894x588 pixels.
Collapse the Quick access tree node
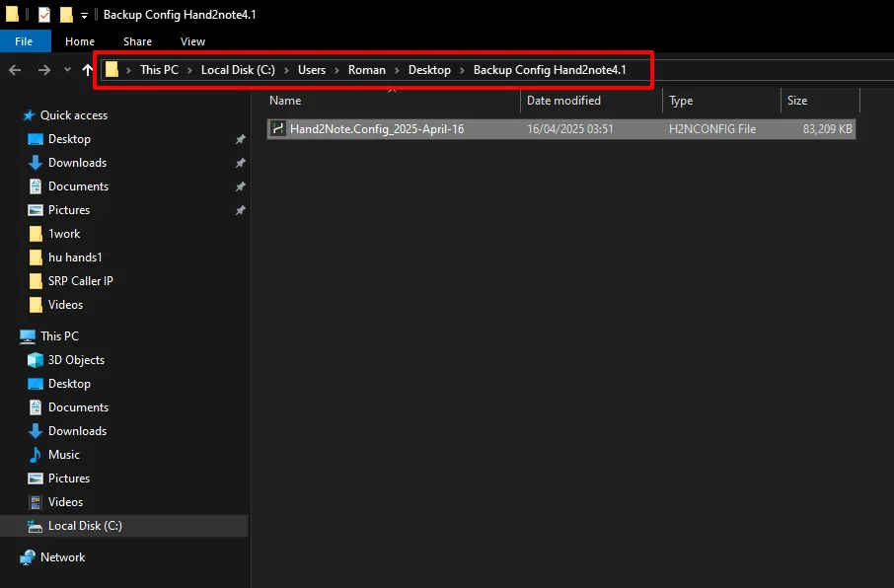point(11,115)
